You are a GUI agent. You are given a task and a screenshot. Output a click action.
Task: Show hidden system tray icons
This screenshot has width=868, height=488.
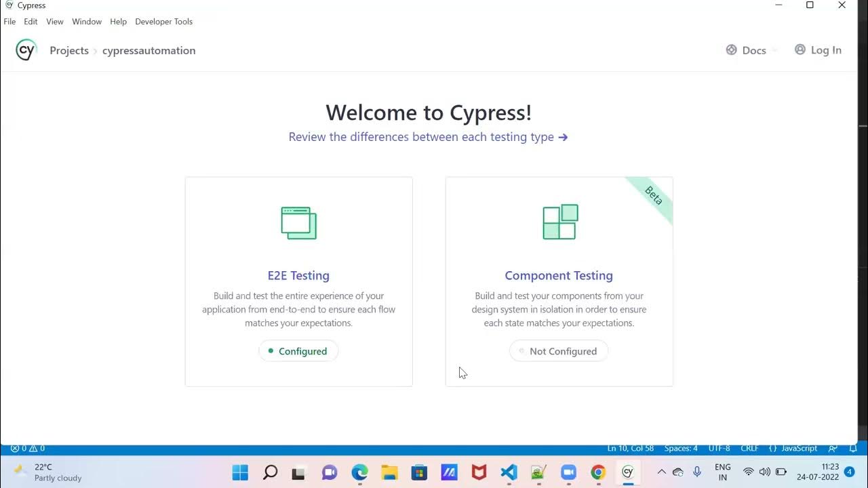(x=661, y=472)
